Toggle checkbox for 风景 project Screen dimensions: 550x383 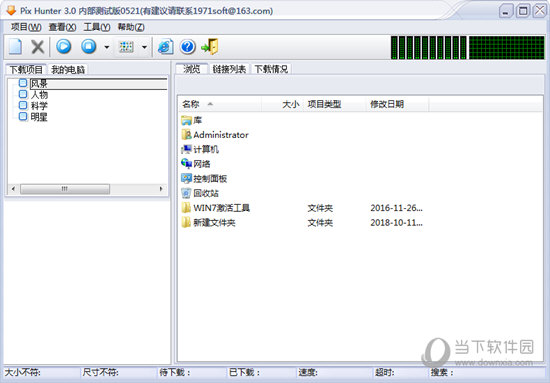(x=23, y=83)
